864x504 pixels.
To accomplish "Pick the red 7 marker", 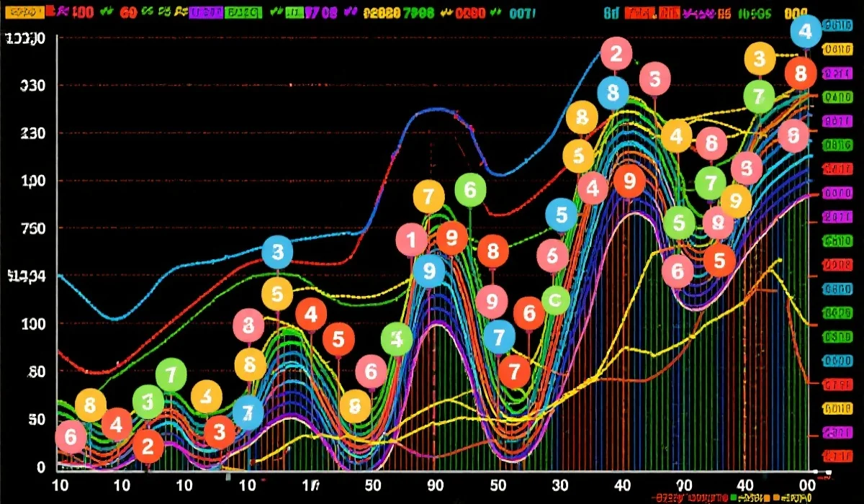I will [x=514, y=372].
